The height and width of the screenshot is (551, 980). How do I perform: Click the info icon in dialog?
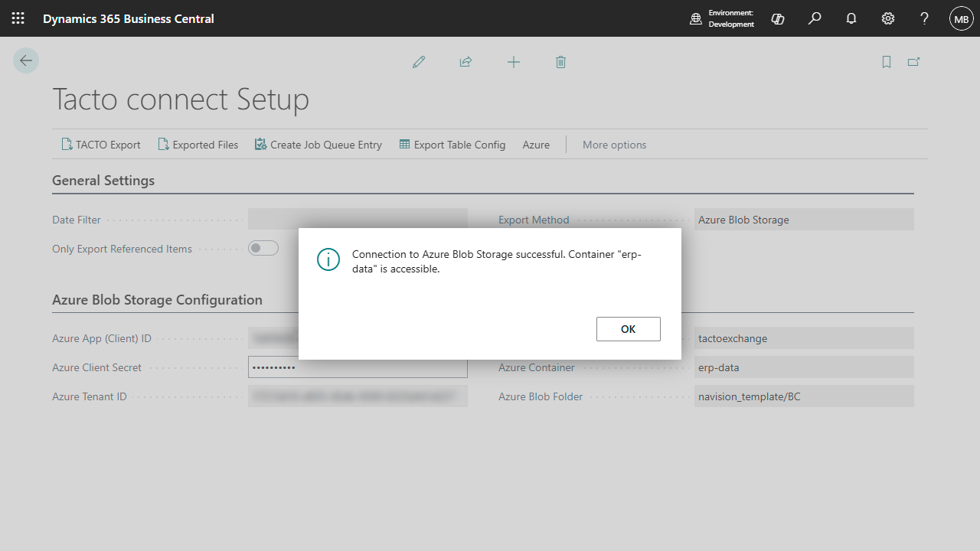pos(328,259)
